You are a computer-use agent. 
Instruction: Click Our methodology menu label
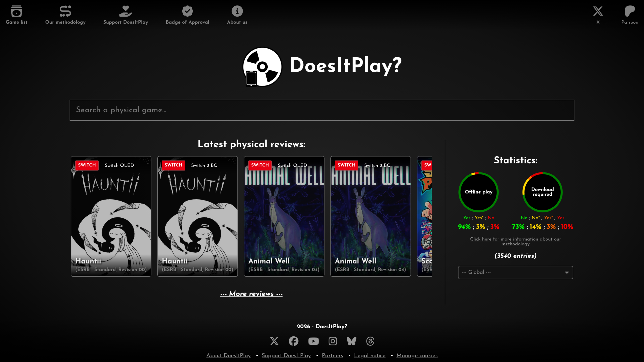[x=65, y=22]
